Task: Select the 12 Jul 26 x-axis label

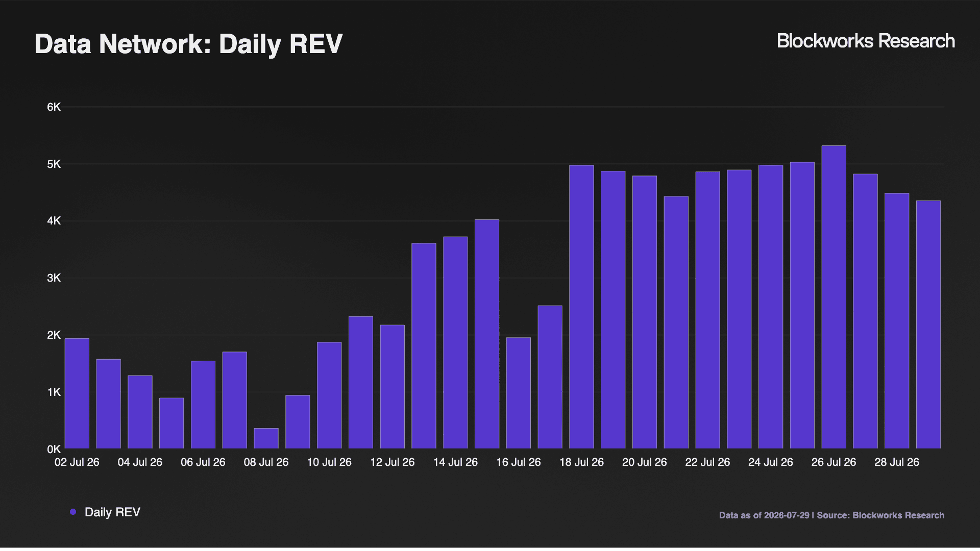Action: pyautogui.click(x=393, y=462)
